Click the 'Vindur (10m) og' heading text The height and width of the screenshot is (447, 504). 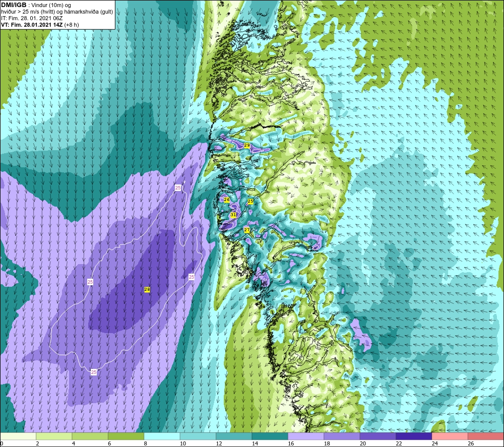pyautogui.click(x=51, y=6)
